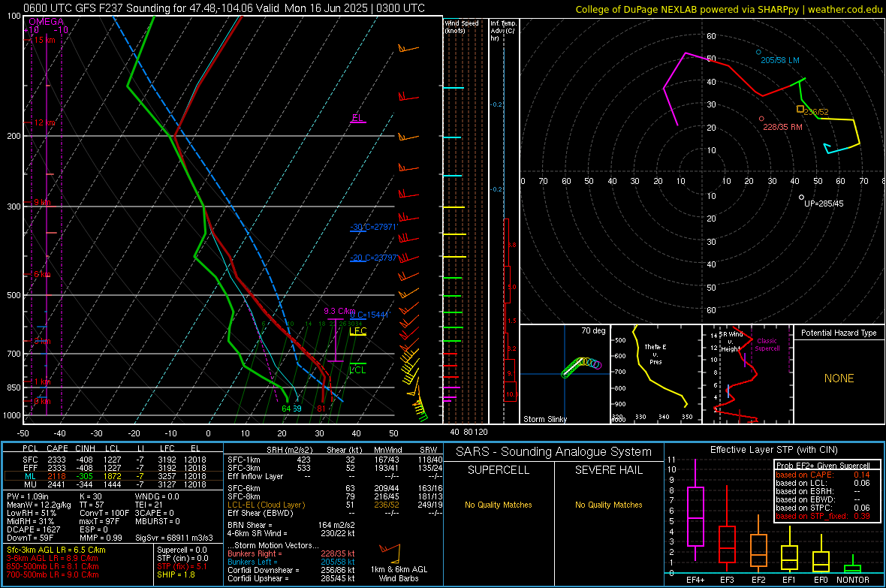This screenshot has width=886, height=588.
Task: Click the 'SHIP = 1.8' value
Action: pyautogui.click(x=176, y=574)
